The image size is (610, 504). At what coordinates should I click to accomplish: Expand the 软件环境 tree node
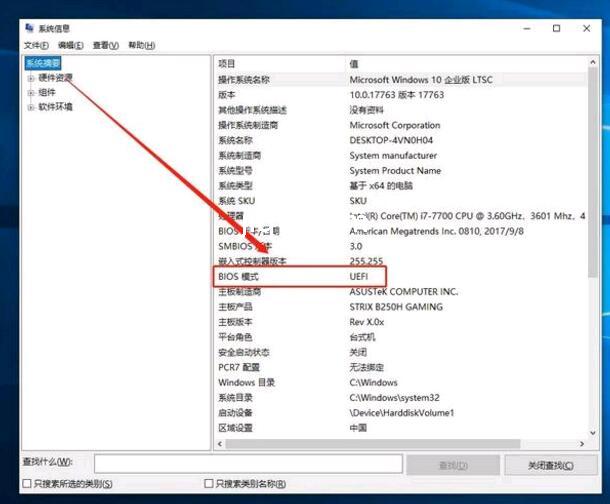pos(31,106)
